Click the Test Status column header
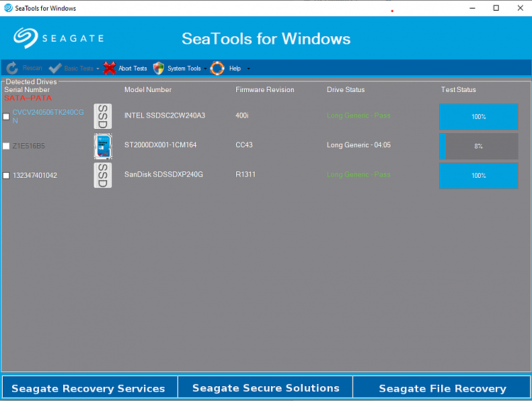The height and width of the screenshot is (401, 532). point(458,90)
